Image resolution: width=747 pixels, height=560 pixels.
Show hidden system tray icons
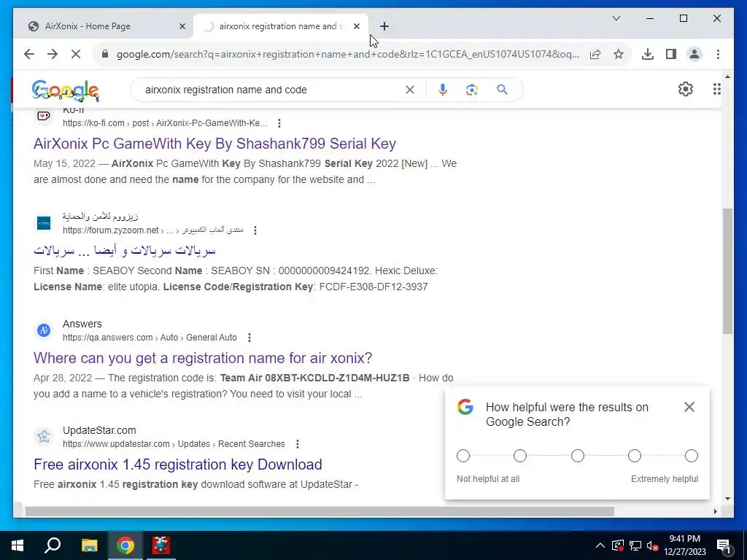(x=600, y=545)
